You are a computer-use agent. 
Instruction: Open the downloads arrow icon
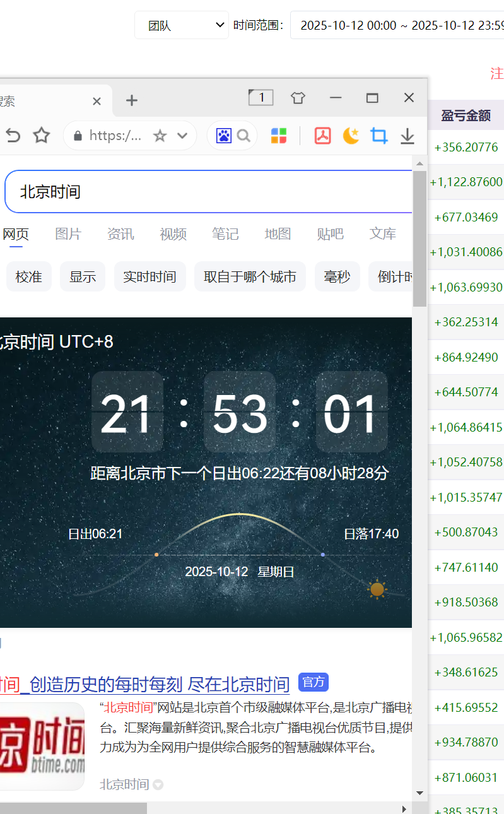407,136
